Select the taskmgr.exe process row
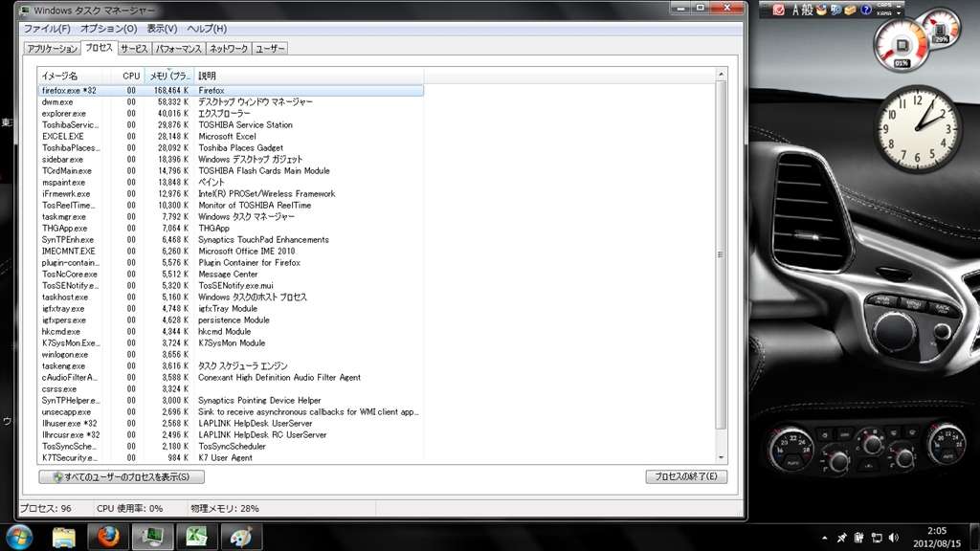The image size is (980, 551). pos(231,217)
